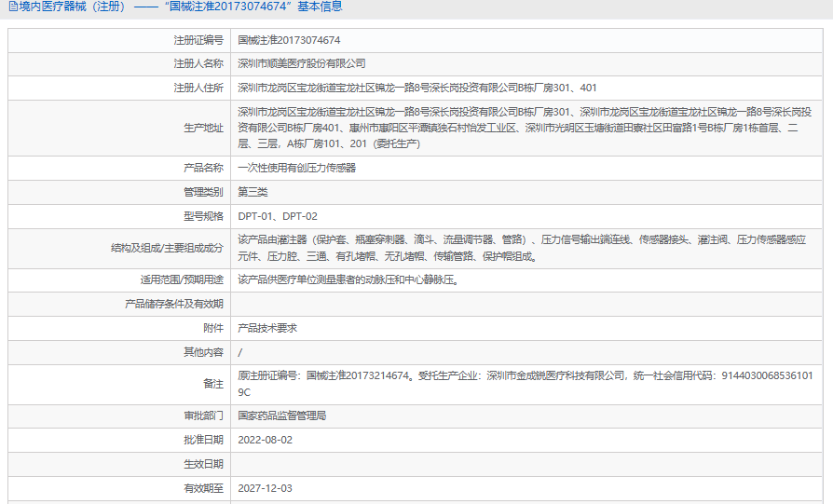
Task: Click the 适用范围/预期用途 label
Action: 182,279
